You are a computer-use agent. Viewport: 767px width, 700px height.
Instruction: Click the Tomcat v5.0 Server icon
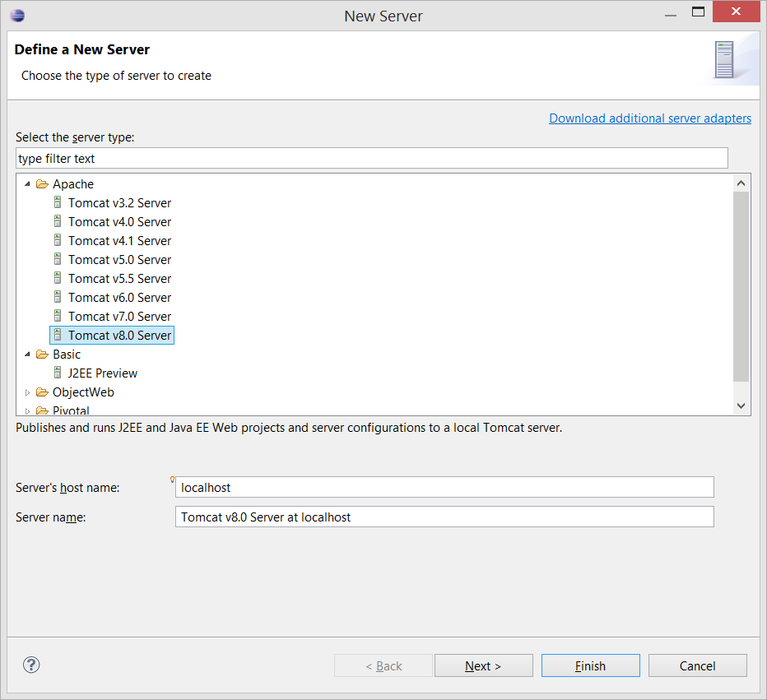pos(58,259)
